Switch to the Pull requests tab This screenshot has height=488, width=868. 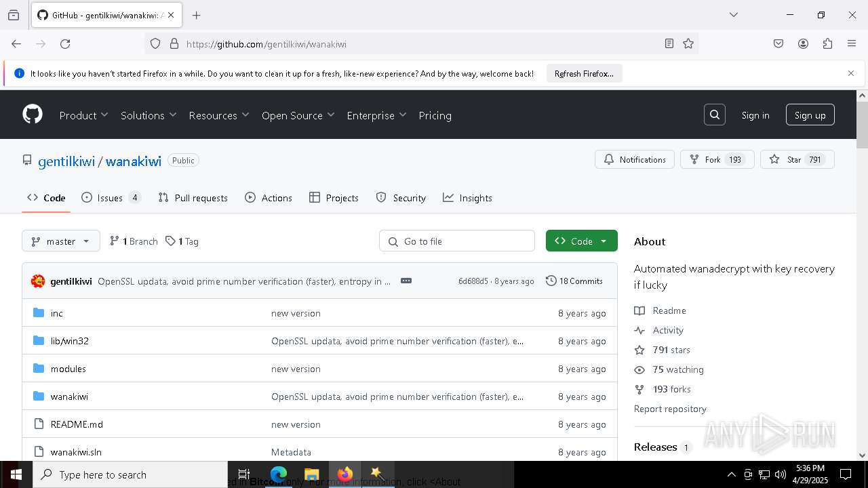[193, 198]
